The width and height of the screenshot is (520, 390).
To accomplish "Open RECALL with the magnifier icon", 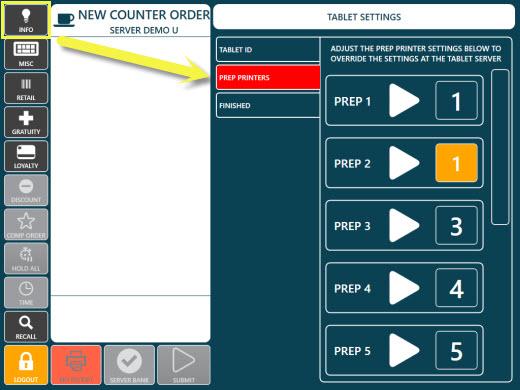I will [x=26, y=327].
